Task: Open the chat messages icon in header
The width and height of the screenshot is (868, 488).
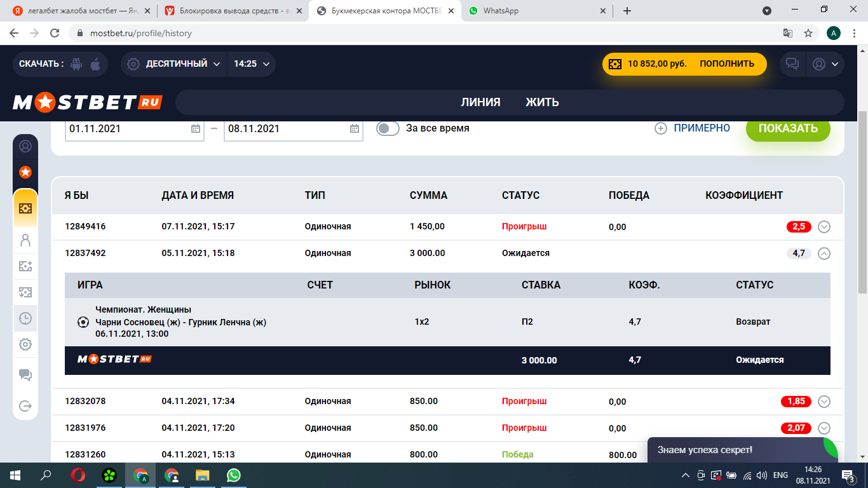Action: tap(792, 64)
